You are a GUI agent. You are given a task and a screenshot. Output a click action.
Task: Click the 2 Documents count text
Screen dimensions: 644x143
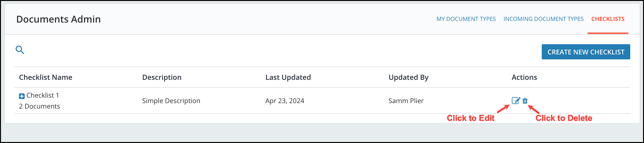click(x=39, y=106)
